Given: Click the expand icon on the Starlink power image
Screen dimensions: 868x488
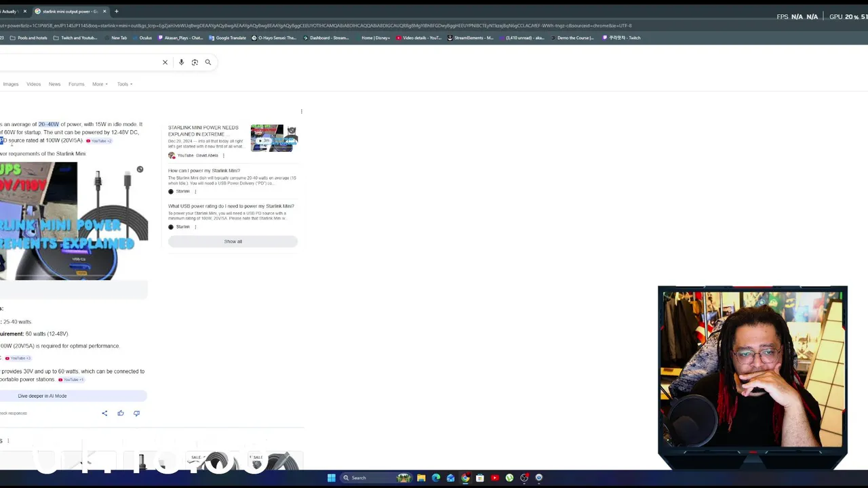Looking at the screenshot, I should pyautogui.click(x=140, y=169).
